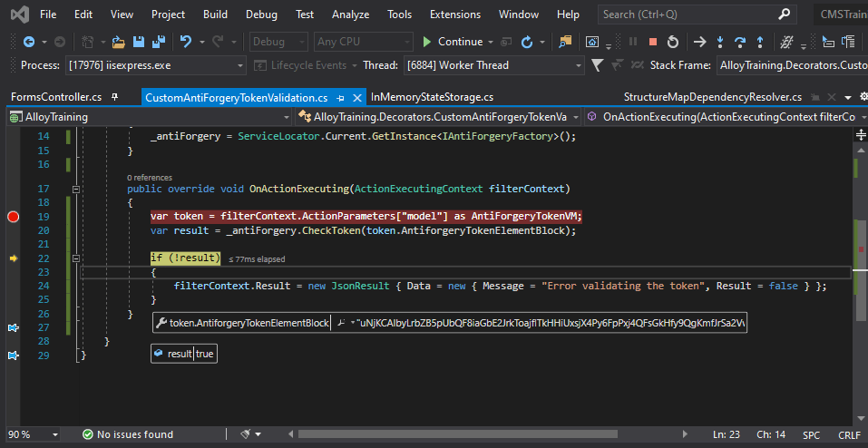
Task: Switch to the FormsController.cs tab
Action: pos(56,97)
